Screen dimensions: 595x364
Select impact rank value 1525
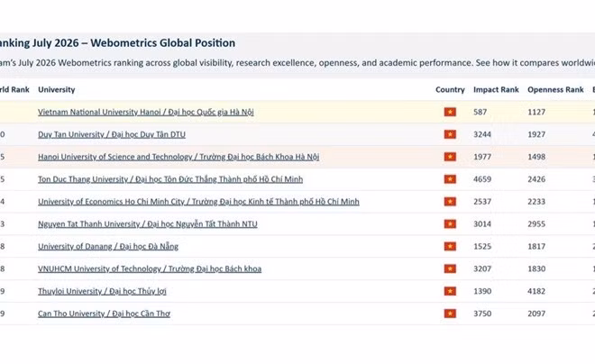tap(482, 246)
